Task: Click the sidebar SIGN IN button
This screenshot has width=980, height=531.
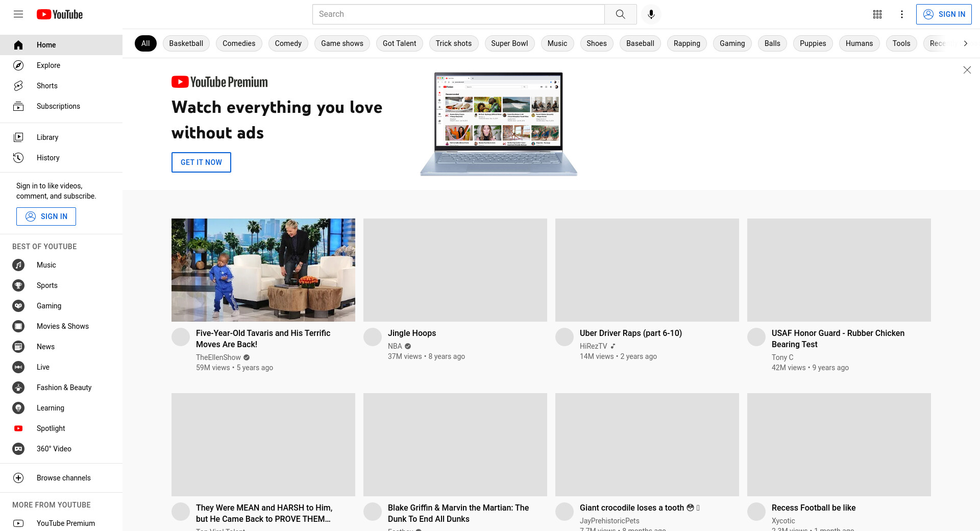Action: tap(46, 216)
